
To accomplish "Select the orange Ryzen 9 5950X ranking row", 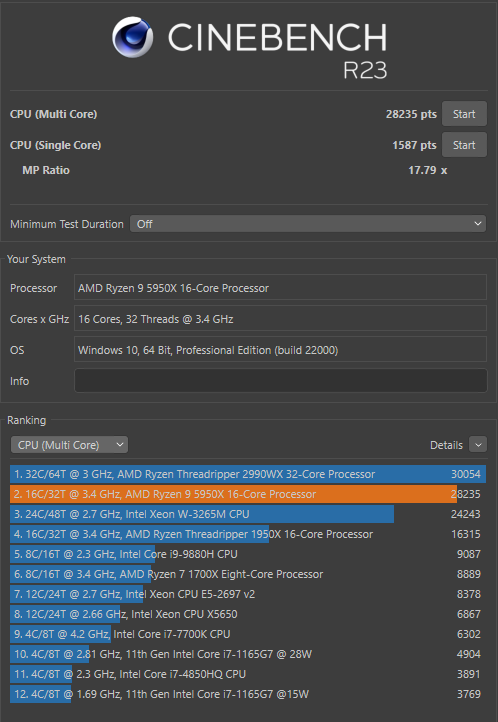I will pyautogui.click(x=248, y=494).
